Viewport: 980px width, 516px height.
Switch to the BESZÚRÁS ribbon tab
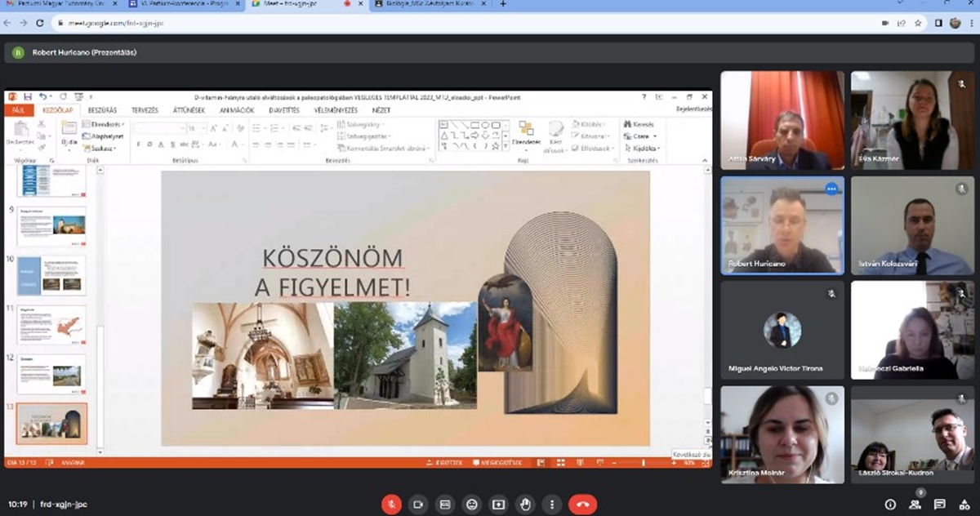coord(103,110)
